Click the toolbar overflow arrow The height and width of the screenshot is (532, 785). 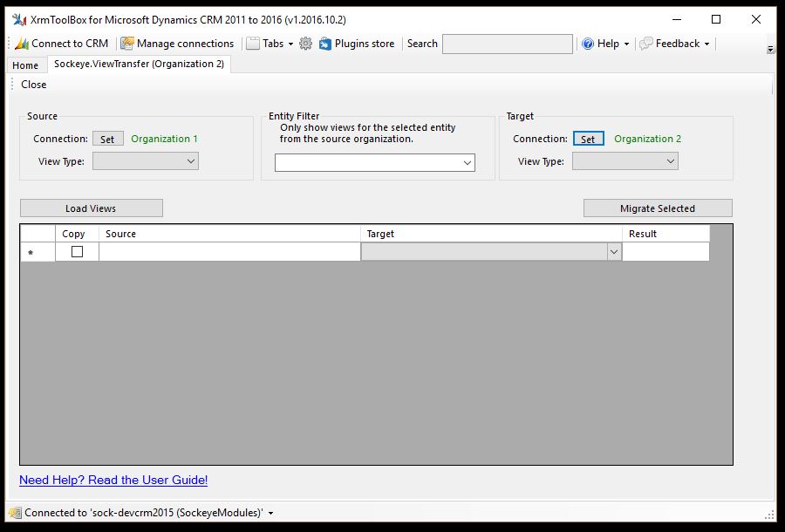(770, 49)
